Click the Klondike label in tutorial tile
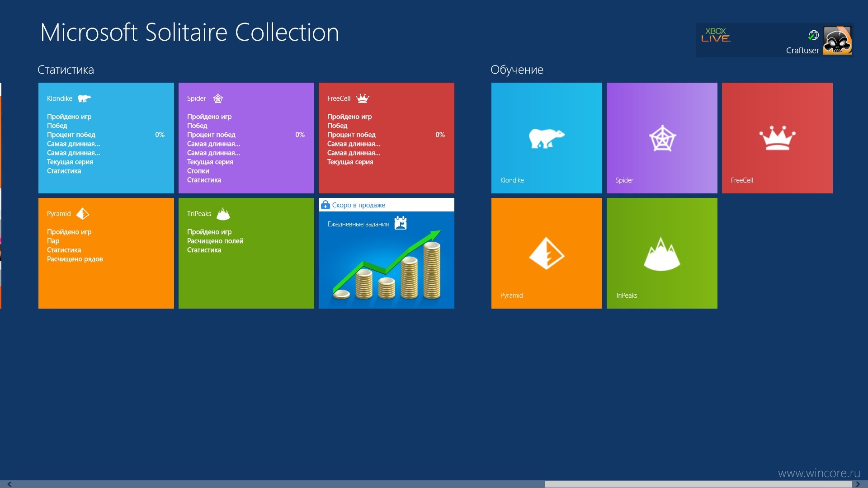Image resolution: width=868 pixels, height=488 pixels. pyautogui.click(x=512, y=180)
